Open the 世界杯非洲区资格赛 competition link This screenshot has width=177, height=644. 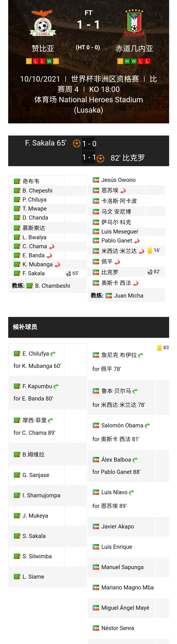point(105,79)
